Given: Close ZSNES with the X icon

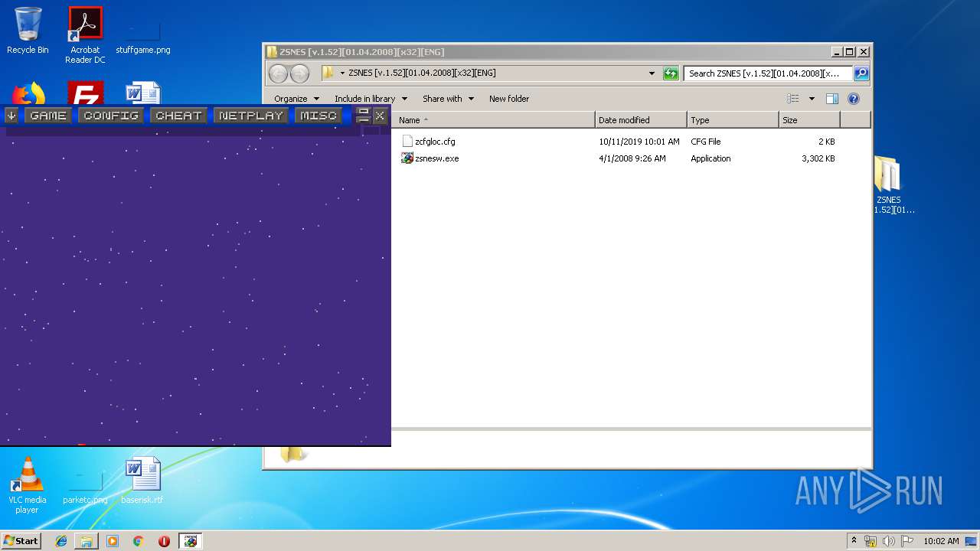Looking at the screenshot, I should (380, 116).
